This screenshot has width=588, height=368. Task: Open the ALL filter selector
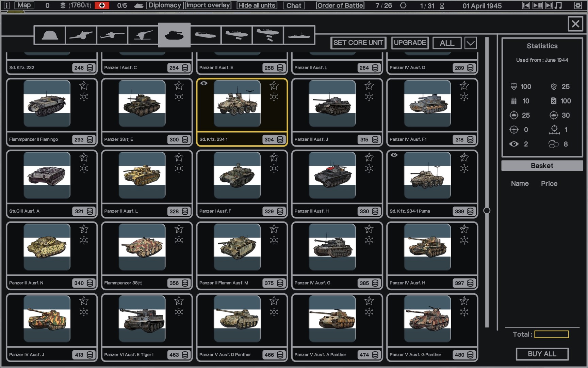447,43
